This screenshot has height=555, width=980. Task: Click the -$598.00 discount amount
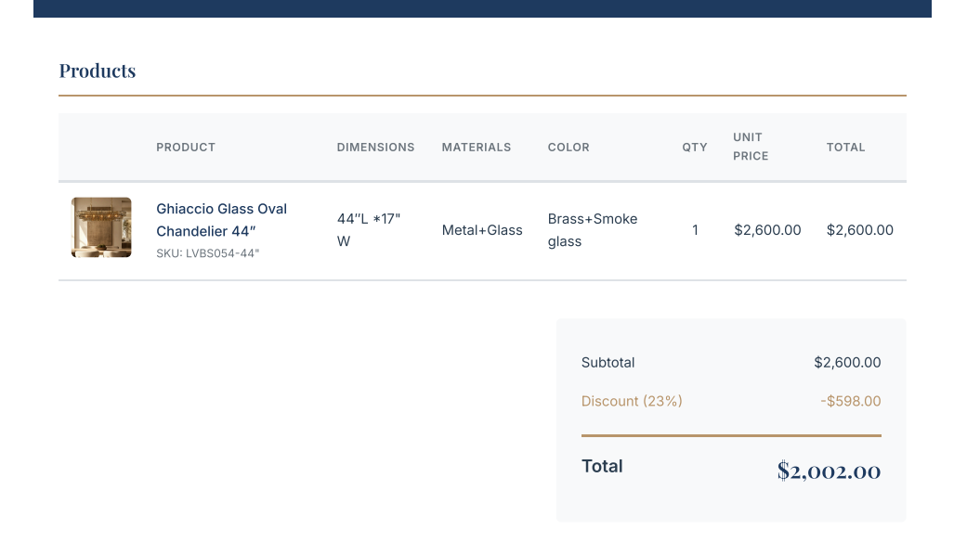click(x=851, y=402)
